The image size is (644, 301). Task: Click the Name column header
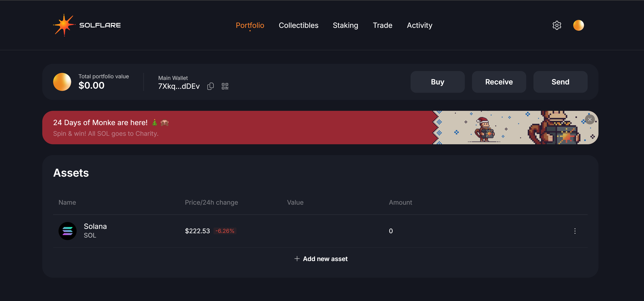(x=67, y=202)
